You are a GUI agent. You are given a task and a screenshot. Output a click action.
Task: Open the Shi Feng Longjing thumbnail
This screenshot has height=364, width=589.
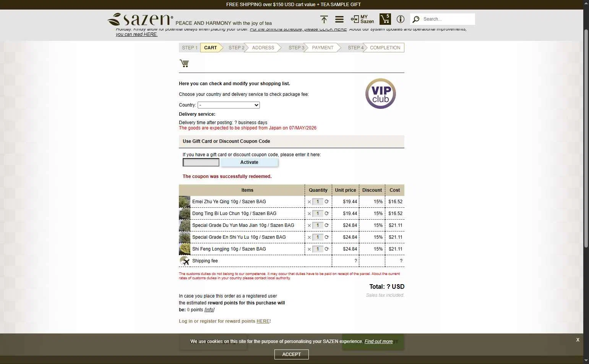185,249
